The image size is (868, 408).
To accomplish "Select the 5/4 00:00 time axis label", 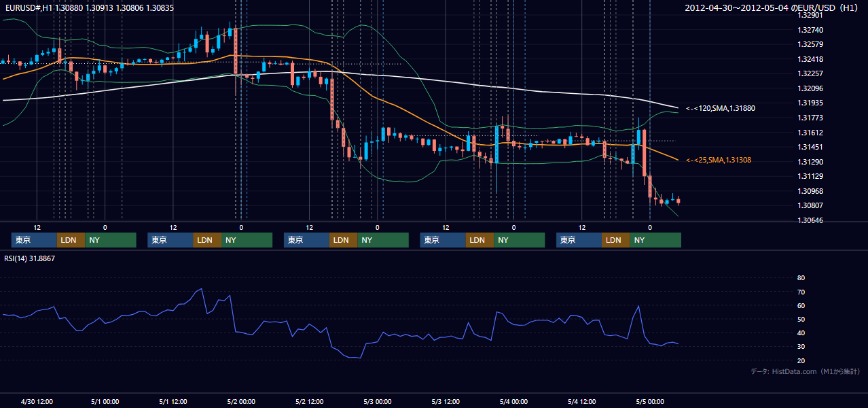I will tap(513, 401).
